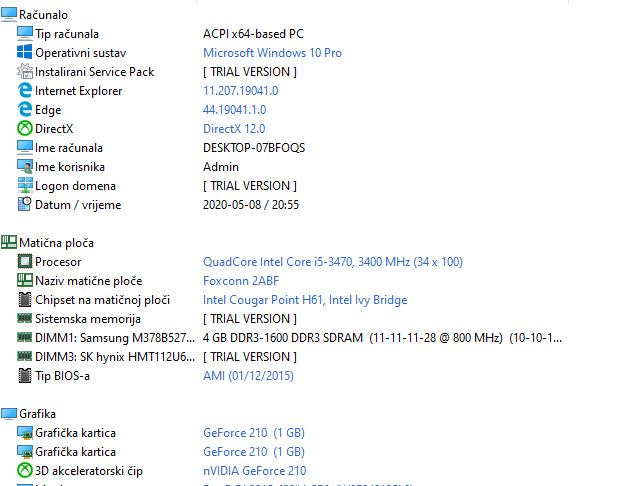
Task: Open Internet Explorer version 11.207.19041.0 link
Action: click(241, 91)
